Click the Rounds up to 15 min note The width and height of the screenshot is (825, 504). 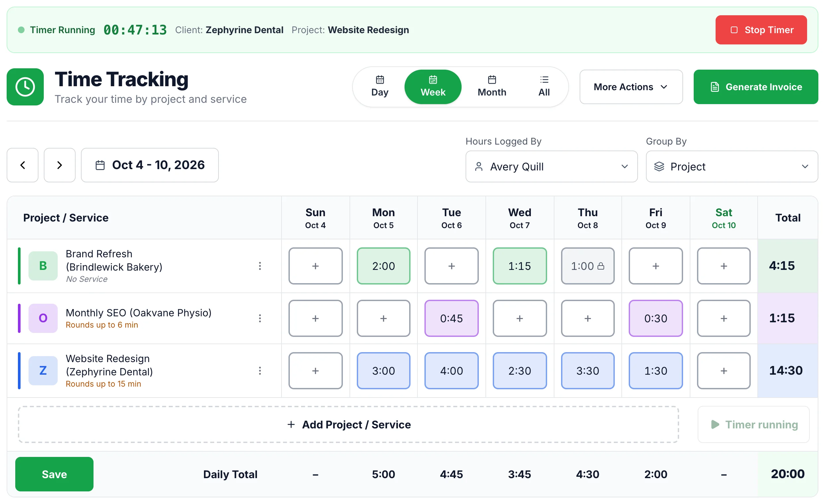pyautogui.click(x=103, y=384)
